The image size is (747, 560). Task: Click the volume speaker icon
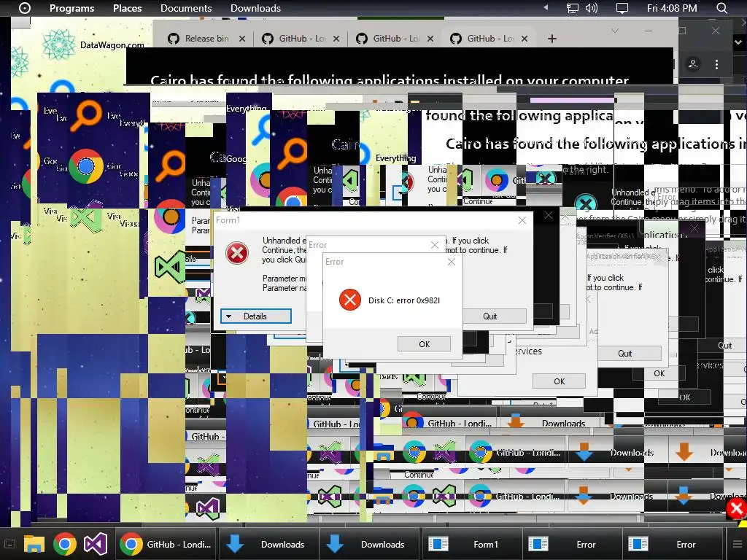[x=591, y=8]
